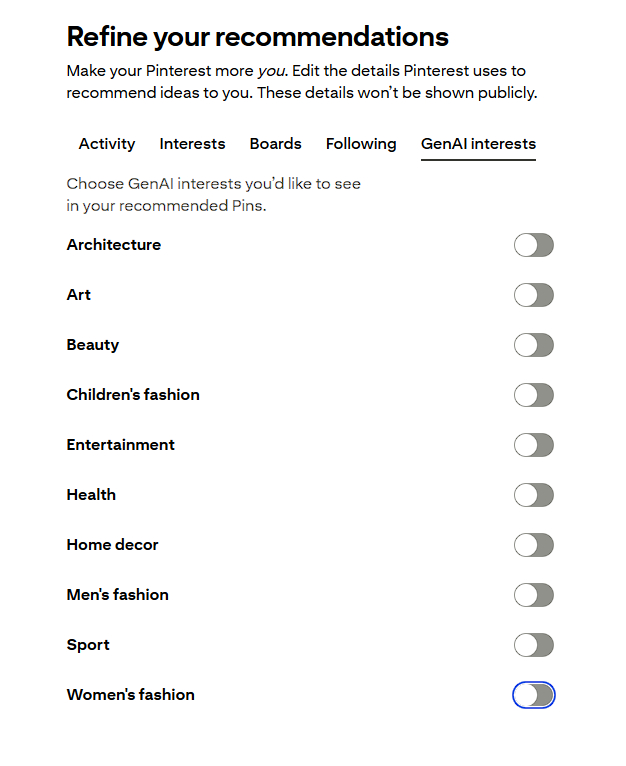
Task: Click the GenAI interests tab
Action: click(x=478, y=144)
